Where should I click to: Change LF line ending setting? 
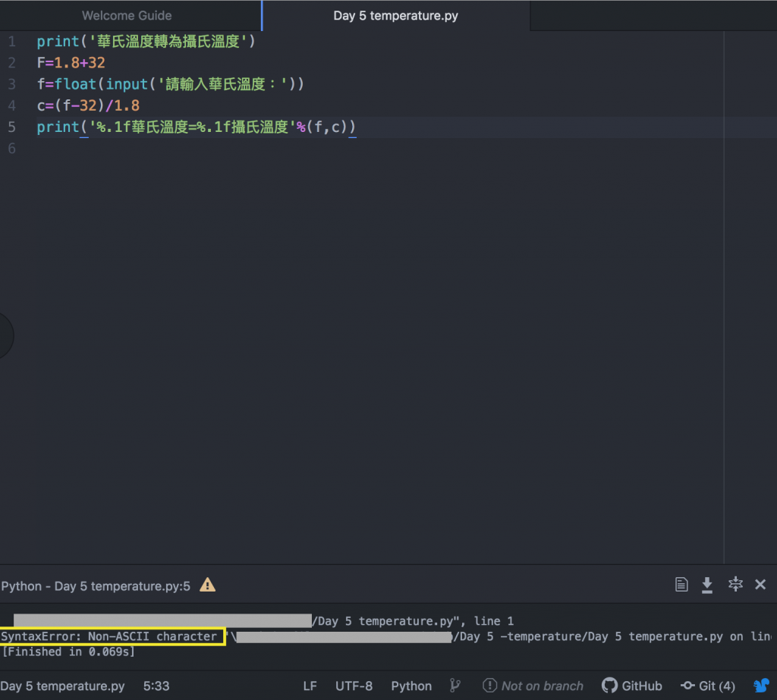(x=310, y=686)
